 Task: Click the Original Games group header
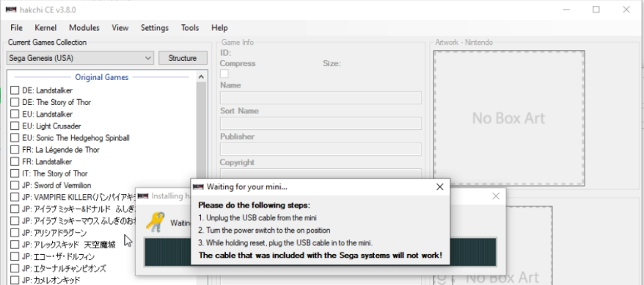click(x=101, y=77)
